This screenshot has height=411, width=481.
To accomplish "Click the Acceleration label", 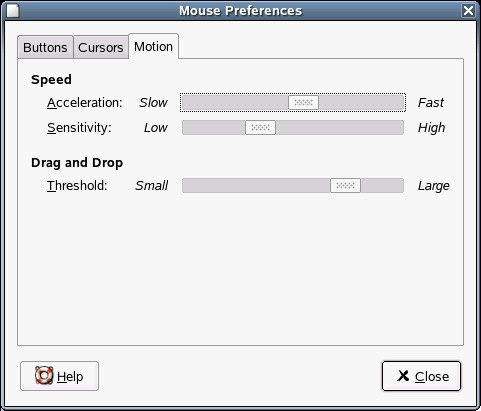I will 85,103.
